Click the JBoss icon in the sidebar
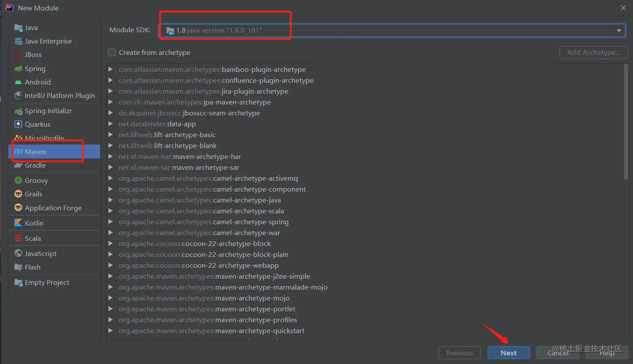The width and height of the screenshot is (633, 364). [x=18, y=55]
